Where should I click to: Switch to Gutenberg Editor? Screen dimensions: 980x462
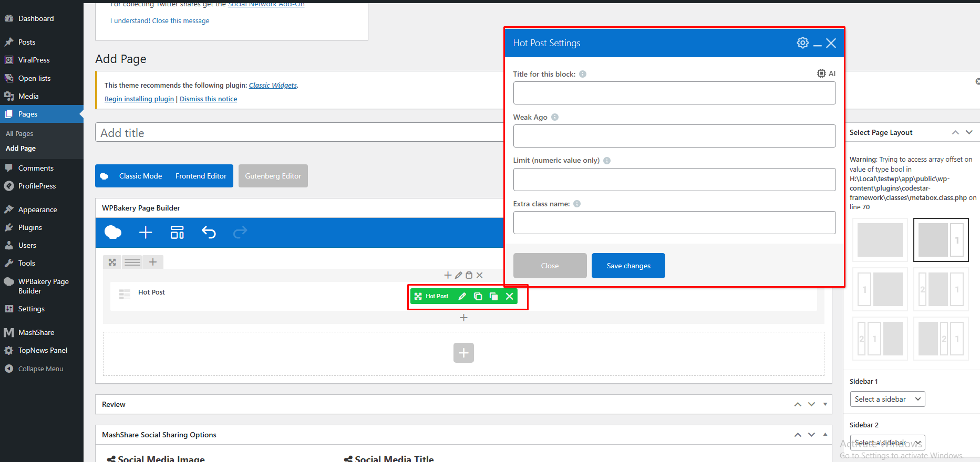[273, 176]
